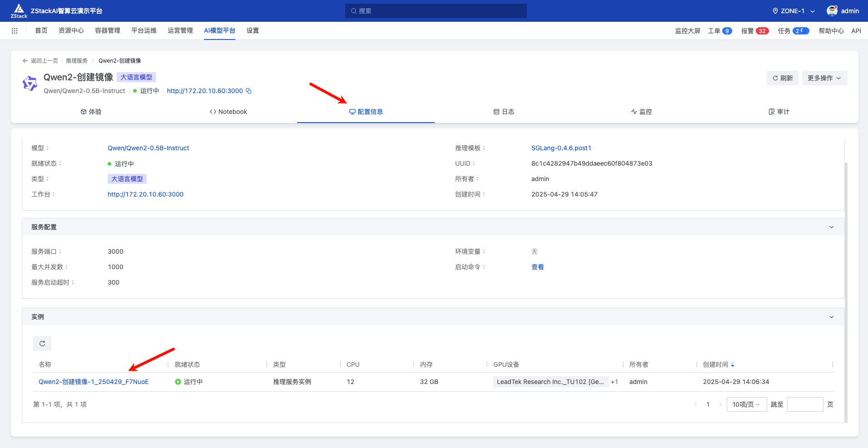Sort by creation time column arrow
This screenshot has width=868, height=448.
pos(733,364)
